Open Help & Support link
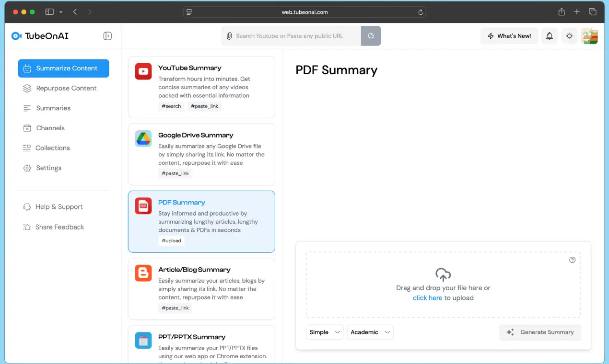 pos(59,207)
